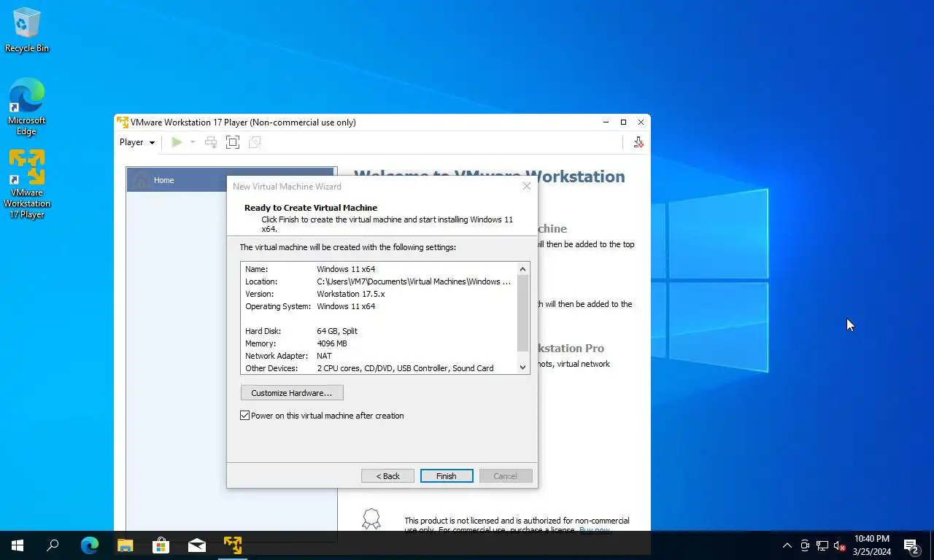Click the Workstation 17.5.x version value
The image size is (934, 560).
click(x=351, y=294)
